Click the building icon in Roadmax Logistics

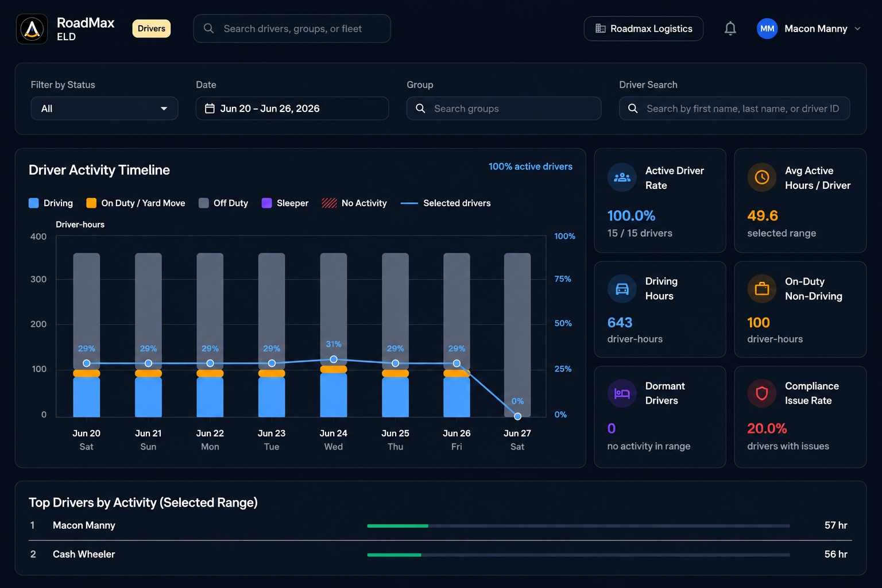click(601, 29)
